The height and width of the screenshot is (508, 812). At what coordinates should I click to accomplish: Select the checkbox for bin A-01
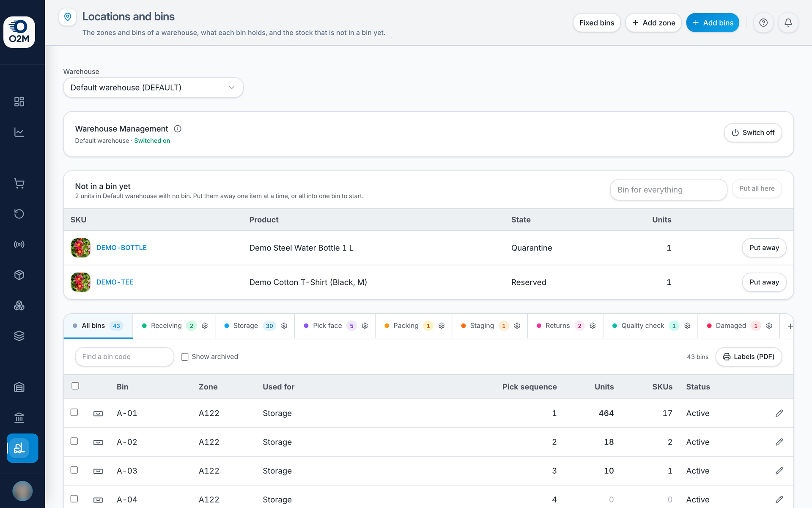(x=74, y=412)
